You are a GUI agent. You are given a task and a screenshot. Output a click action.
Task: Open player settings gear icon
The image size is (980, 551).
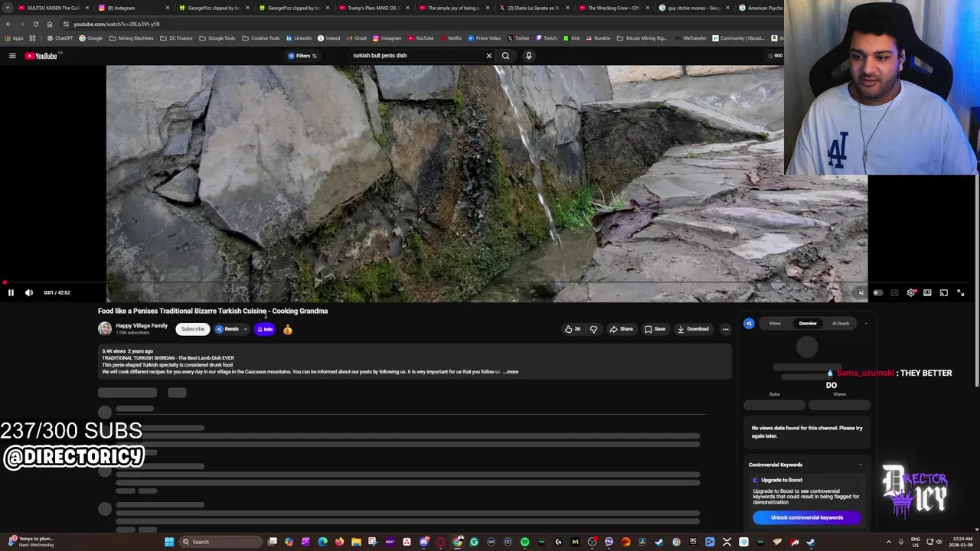pos(910,292)
